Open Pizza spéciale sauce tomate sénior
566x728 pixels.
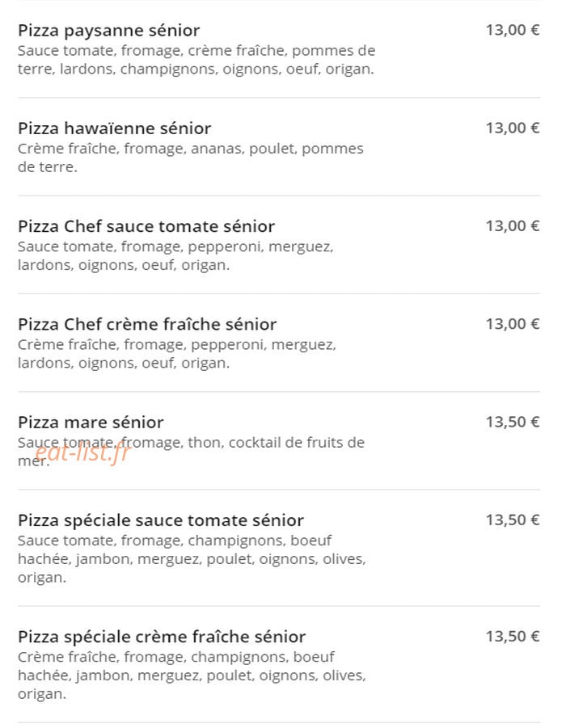[161, 520]
